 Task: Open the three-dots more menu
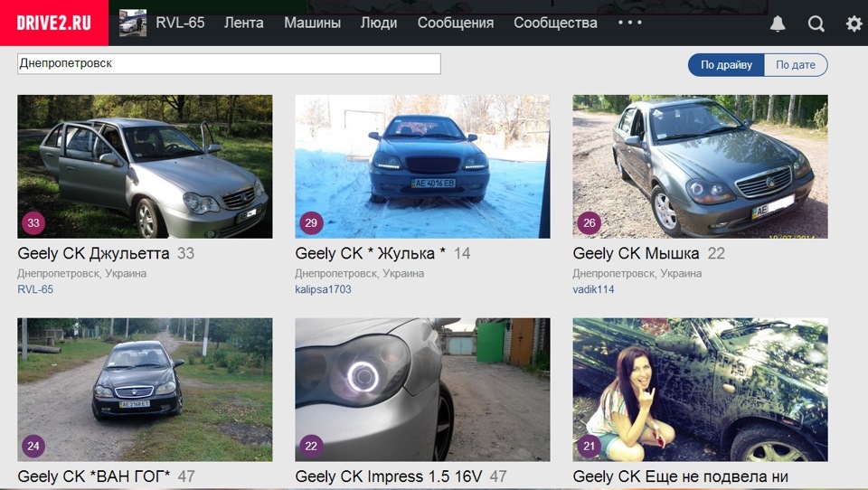coord(630,23)
